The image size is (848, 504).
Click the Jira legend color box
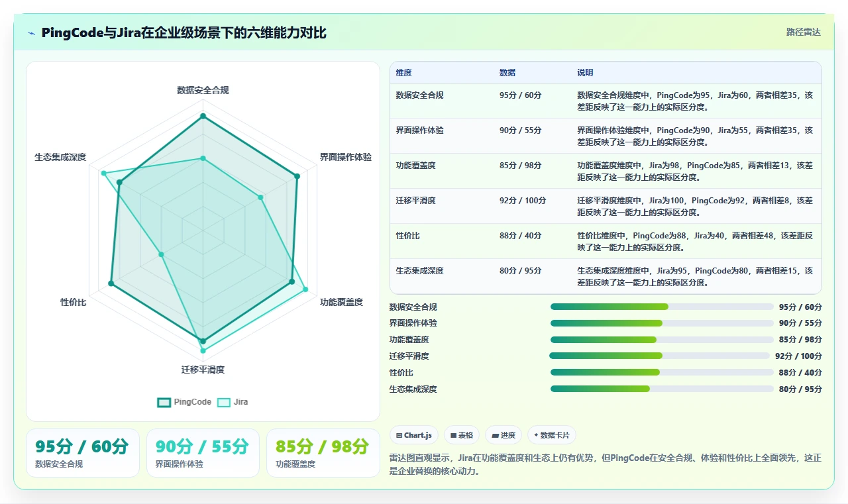(x=224, y=402)
